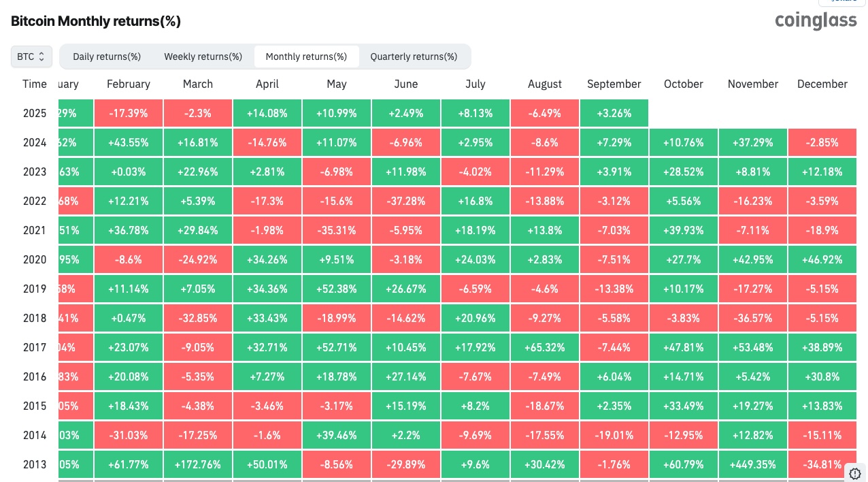The height and width of the screenshot is (482, 868).
Task: Click the 2013 March +172.76% cell
Action: (198, 464)
